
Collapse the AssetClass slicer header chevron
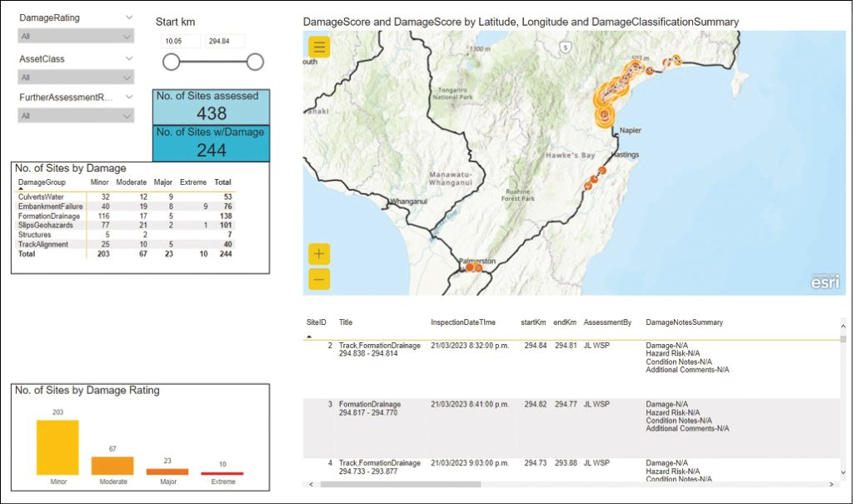click(x=128, y=59)
